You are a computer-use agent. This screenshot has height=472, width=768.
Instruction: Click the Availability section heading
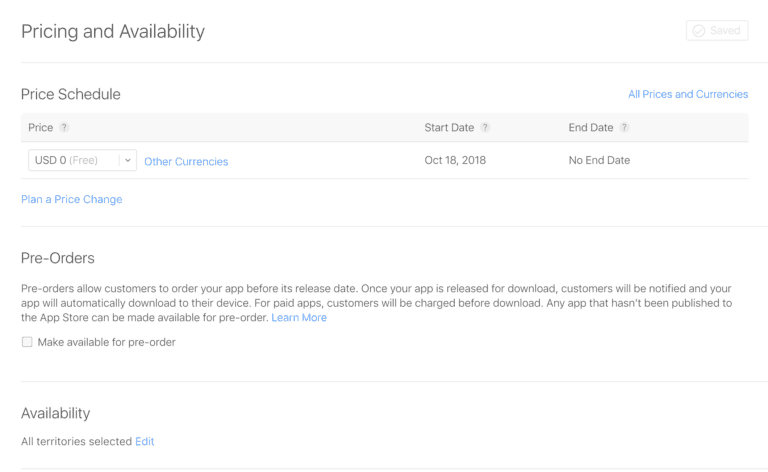[55, 413]
